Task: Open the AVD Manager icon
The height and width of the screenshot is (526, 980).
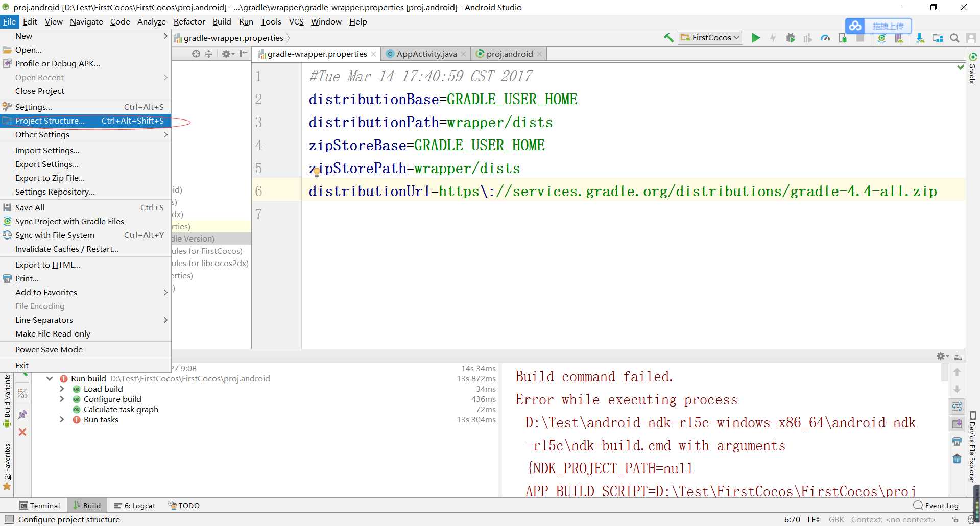Action: pyautogui.click(x=899, y=38)
